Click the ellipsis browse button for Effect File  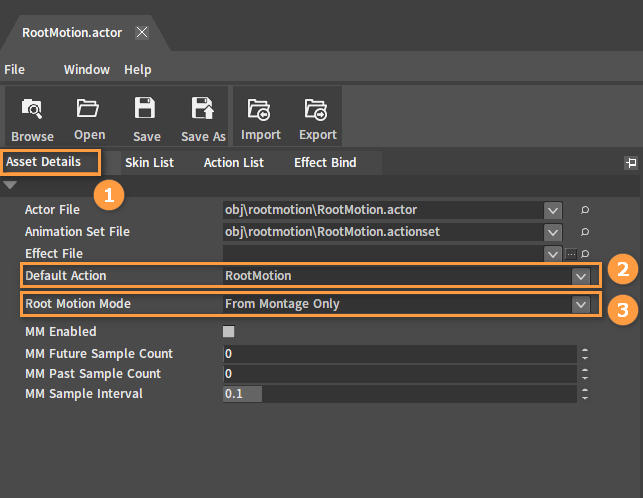[571, 254]
